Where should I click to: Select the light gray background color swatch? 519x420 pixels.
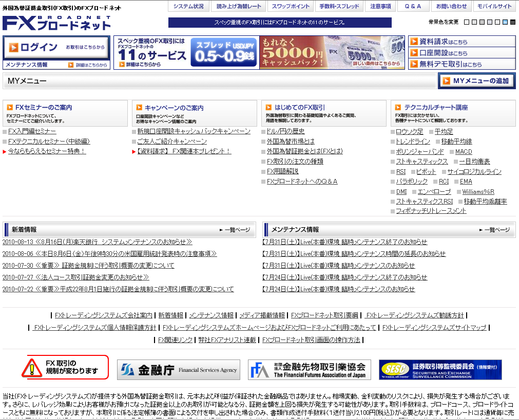point(474,22)
